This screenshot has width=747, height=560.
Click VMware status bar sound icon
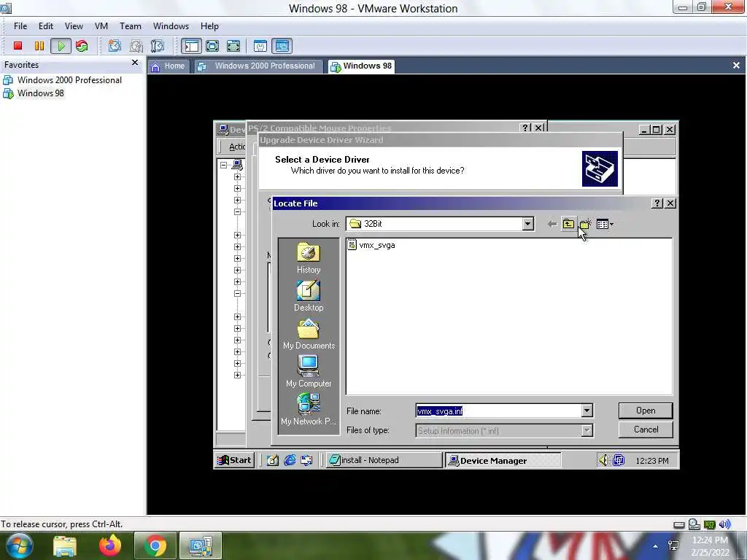pyautogui.click(x=724, y=524)
